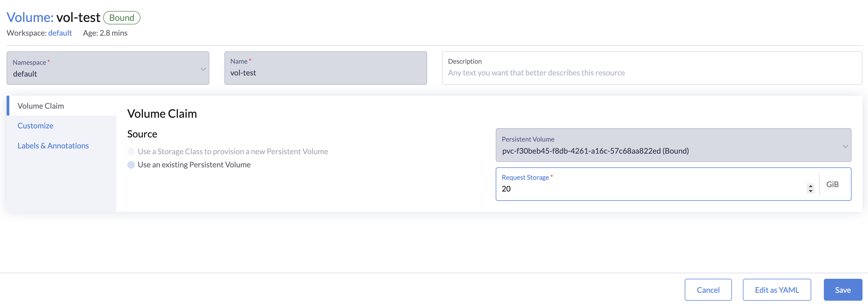Focus the Description text field

(x=652, y=68)
